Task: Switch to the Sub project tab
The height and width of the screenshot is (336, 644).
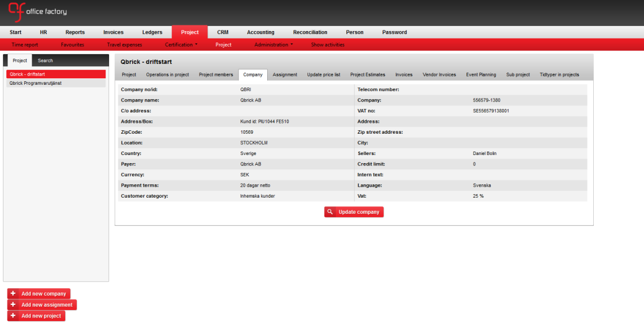Action: 518,75
